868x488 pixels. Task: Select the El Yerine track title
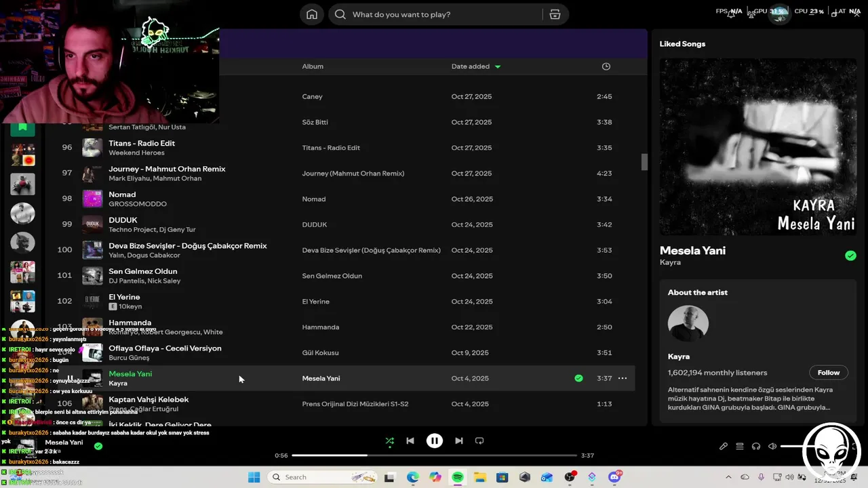(124, 297)
